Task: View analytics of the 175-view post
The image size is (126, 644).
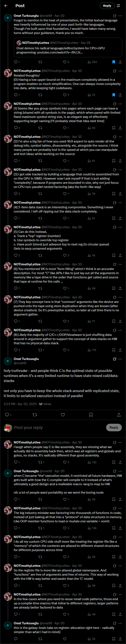Action: pyautogui.click(x=92, y=350)
